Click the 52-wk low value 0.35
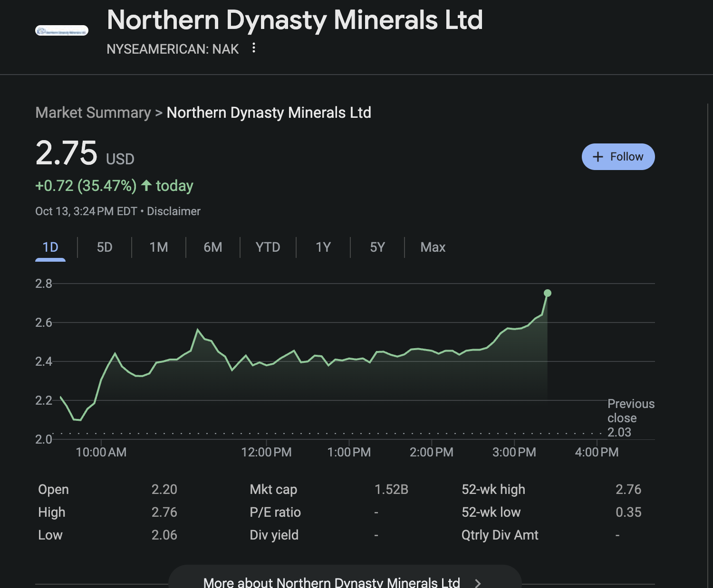This screenshot has width=713, height=588. pyautogui.click(x=628, y=512)
